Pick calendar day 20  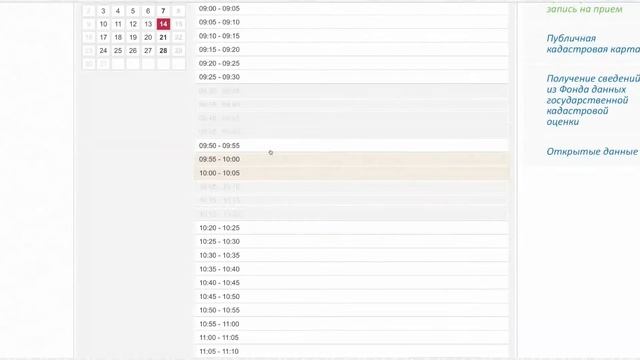(148, 38)
